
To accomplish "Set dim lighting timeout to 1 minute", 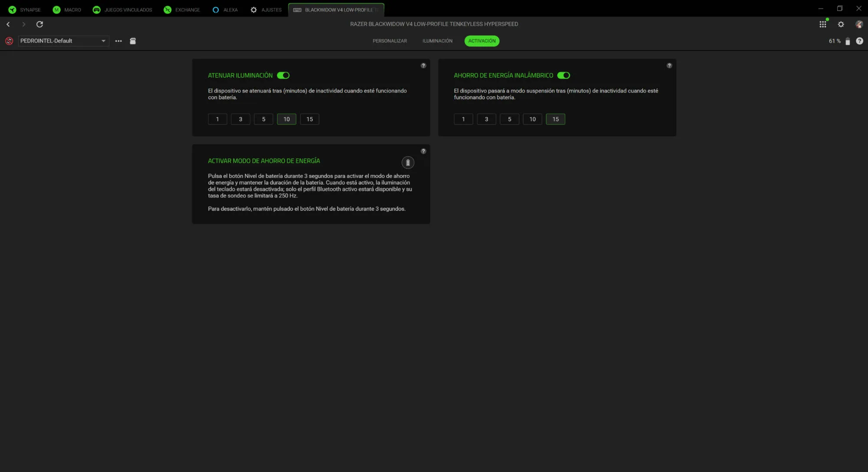I will click(218, 119).
